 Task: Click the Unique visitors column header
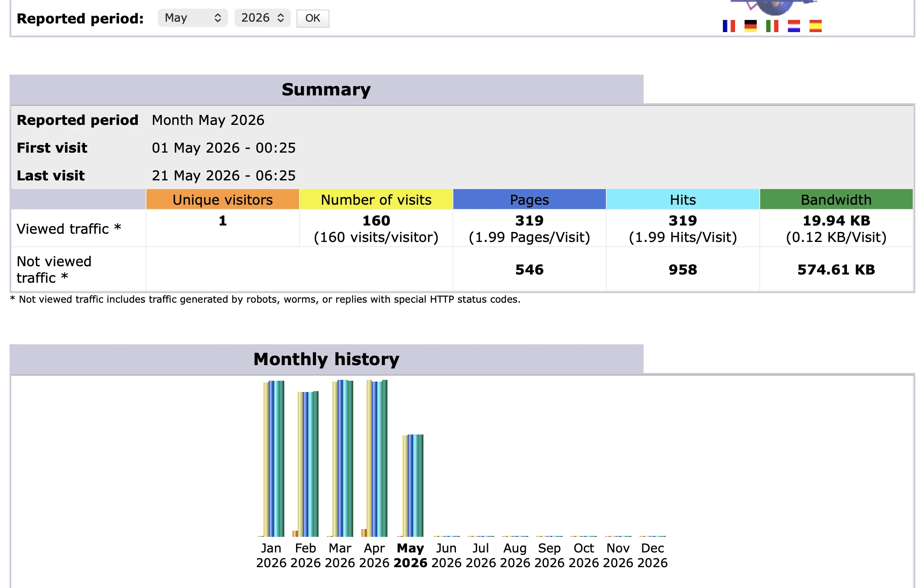(x=223, y=199)
